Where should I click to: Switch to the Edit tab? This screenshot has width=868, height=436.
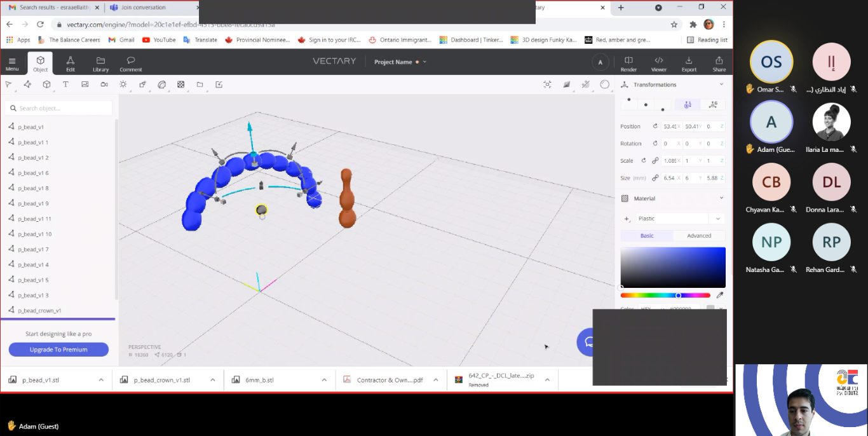pos(71,64)
